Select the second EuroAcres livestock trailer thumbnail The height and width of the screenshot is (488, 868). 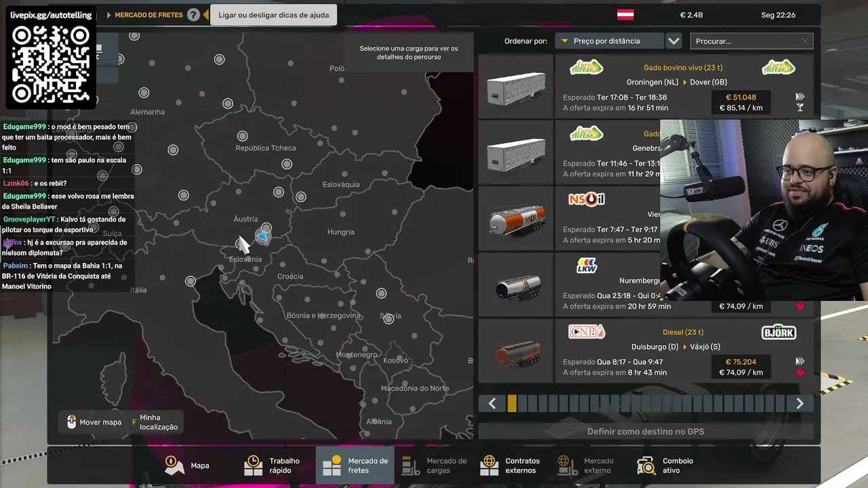517,152
